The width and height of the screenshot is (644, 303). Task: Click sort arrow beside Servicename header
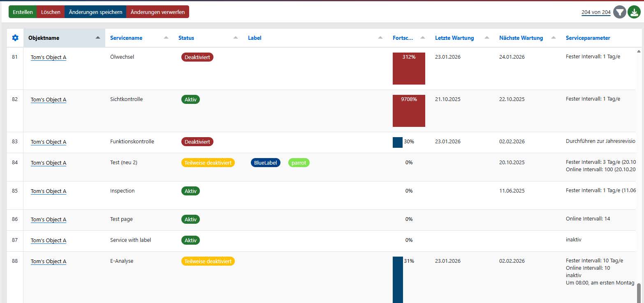tap(166, 38)
